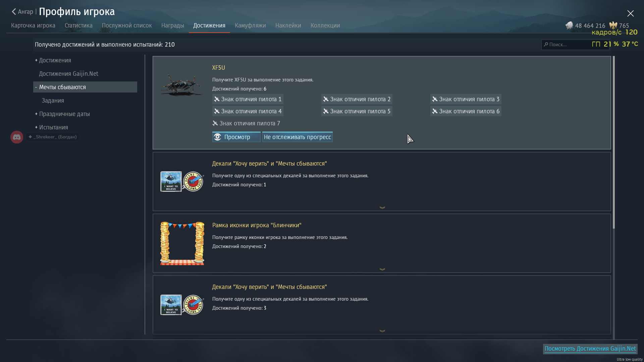Click the "Dreams come true" round decal icon

pos(193,182)
